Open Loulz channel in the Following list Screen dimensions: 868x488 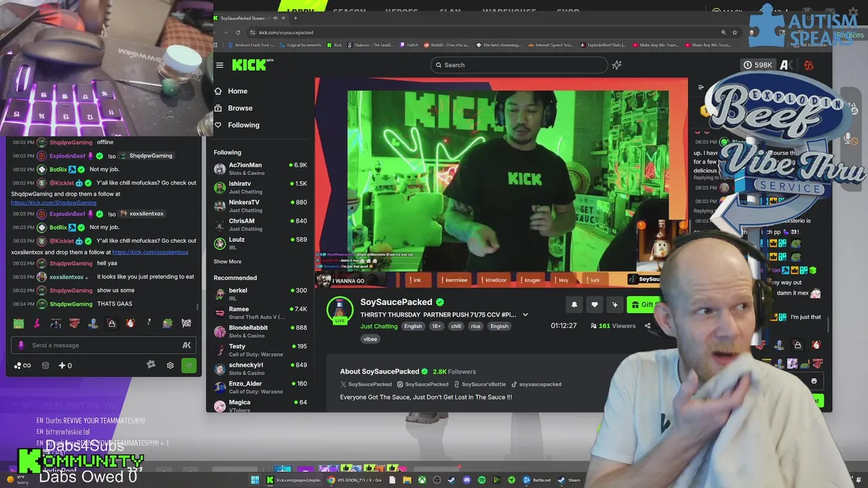click(x=260, y=243)
